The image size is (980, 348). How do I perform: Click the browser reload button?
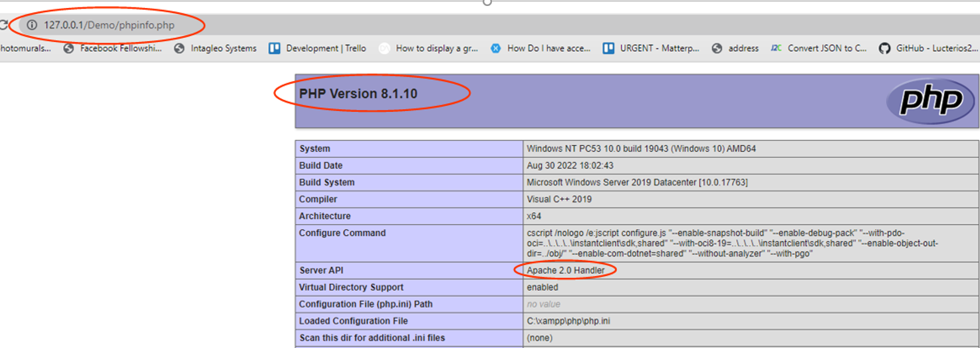(3, 25)
